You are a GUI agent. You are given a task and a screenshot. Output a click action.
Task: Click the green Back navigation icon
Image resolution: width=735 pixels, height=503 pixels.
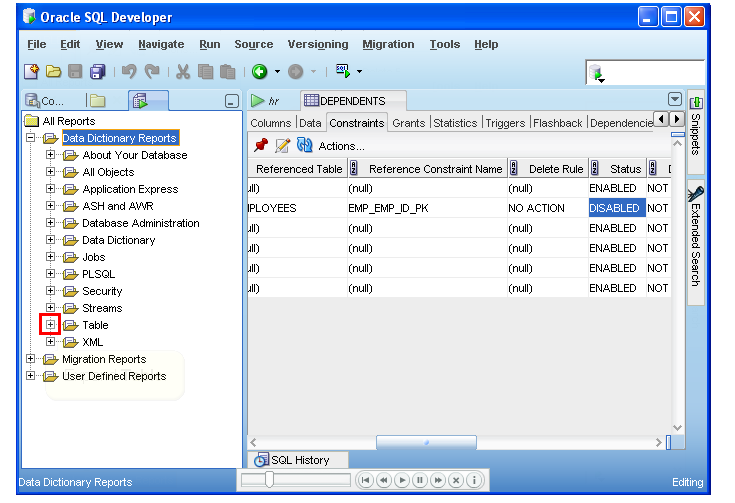click(x=260, y=72)
